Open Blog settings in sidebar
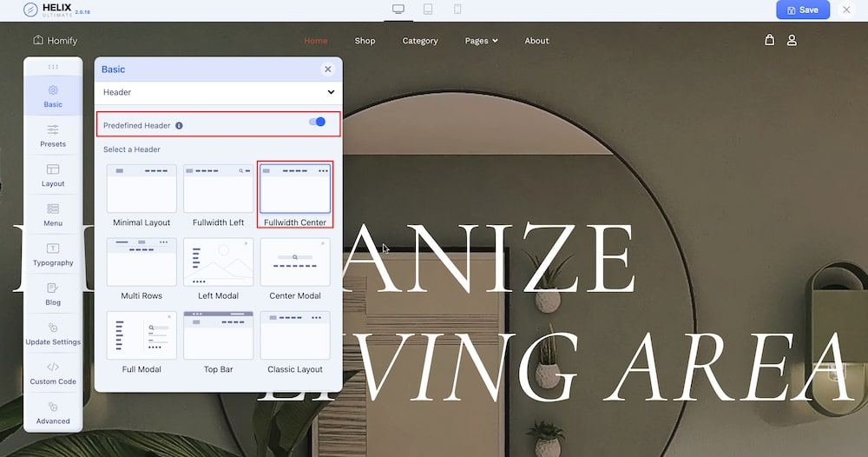 click(53, 294)
